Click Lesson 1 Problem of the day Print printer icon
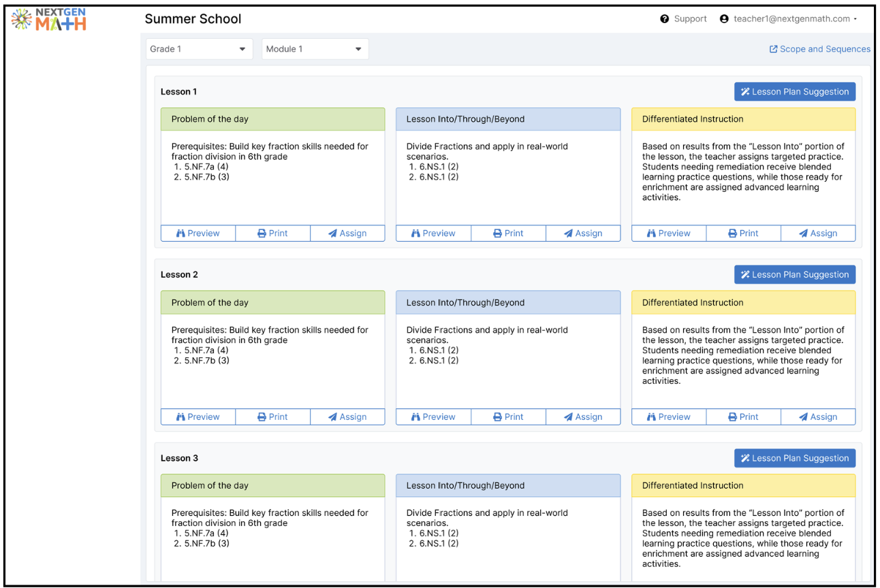Viewport: 880px width, 588px height. coord(262,233)
